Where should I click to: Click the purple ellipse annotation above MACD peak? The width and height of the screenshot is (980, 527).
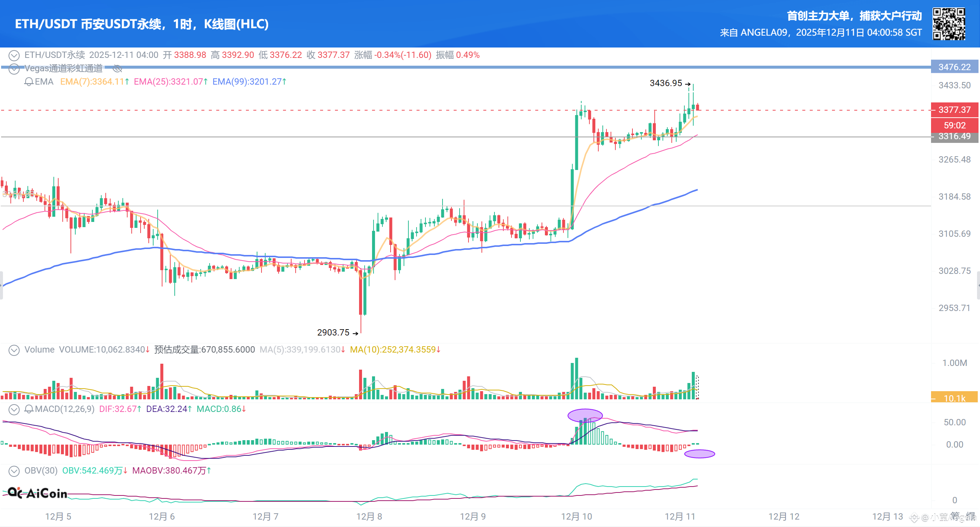tap(585, 416)
